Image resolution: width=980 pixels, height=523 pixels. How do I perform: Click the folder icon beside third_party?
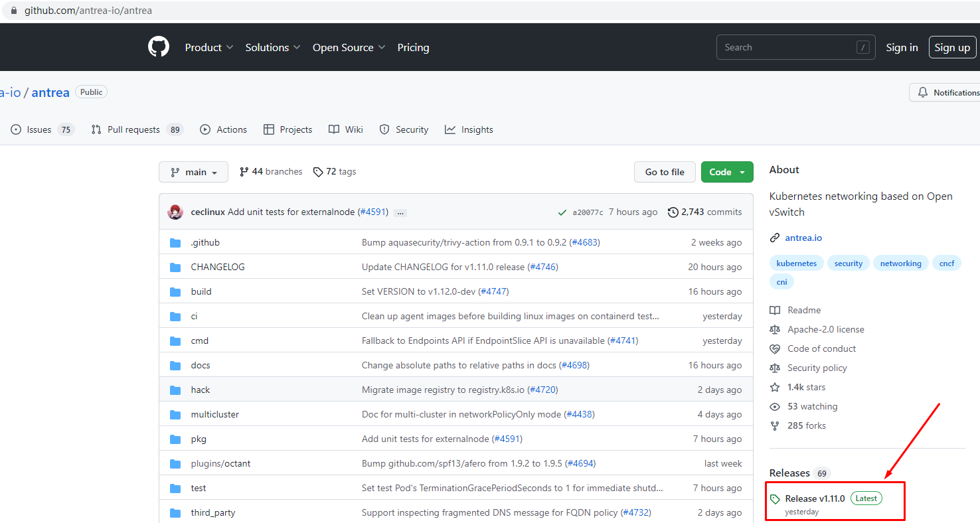coord(175,513)
